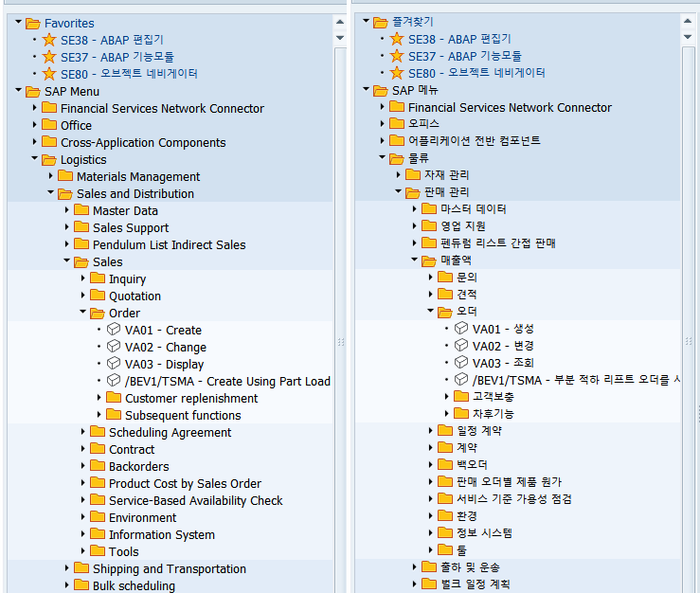This screenshot has width=700, height=593.
Task: Select the Contract tree entry
Action: (x=132, y=449)
